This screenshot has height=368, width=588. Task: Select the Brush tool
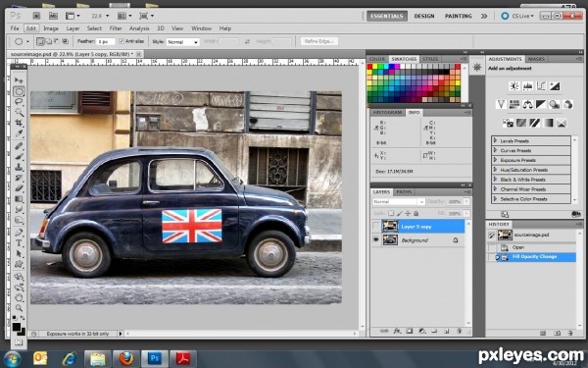(19, 157)
